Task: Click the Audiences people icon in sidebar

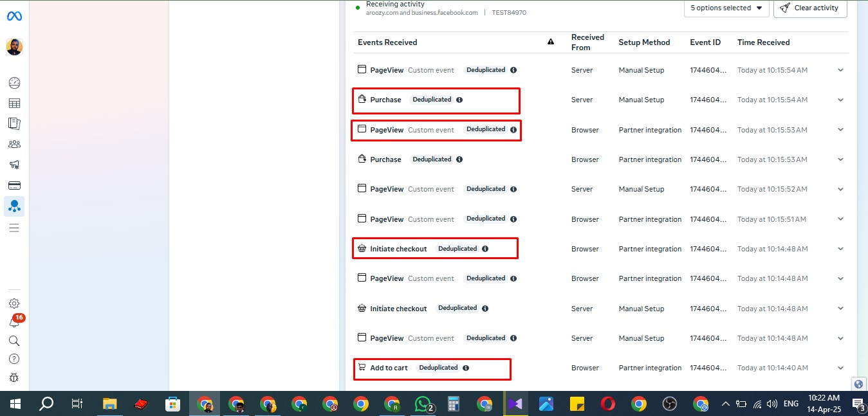Action: (14, 144)
